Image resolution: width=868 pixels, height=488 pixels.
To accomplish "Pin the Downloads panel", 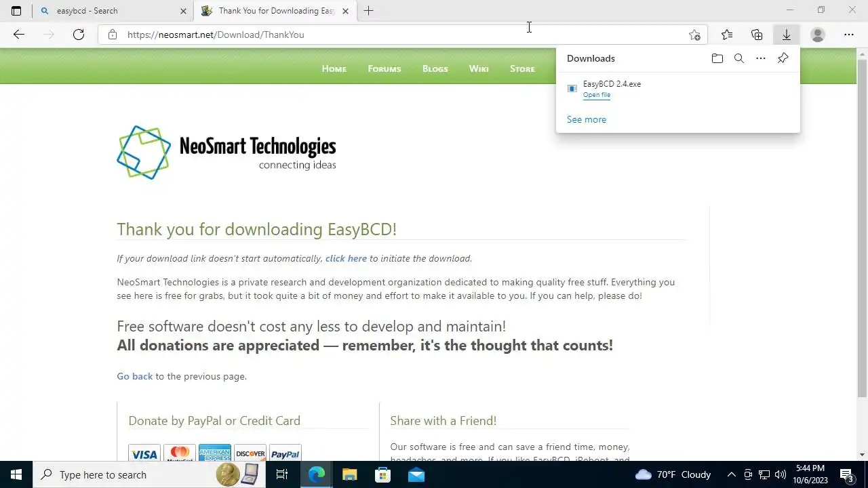I will [x=783, y=58].
